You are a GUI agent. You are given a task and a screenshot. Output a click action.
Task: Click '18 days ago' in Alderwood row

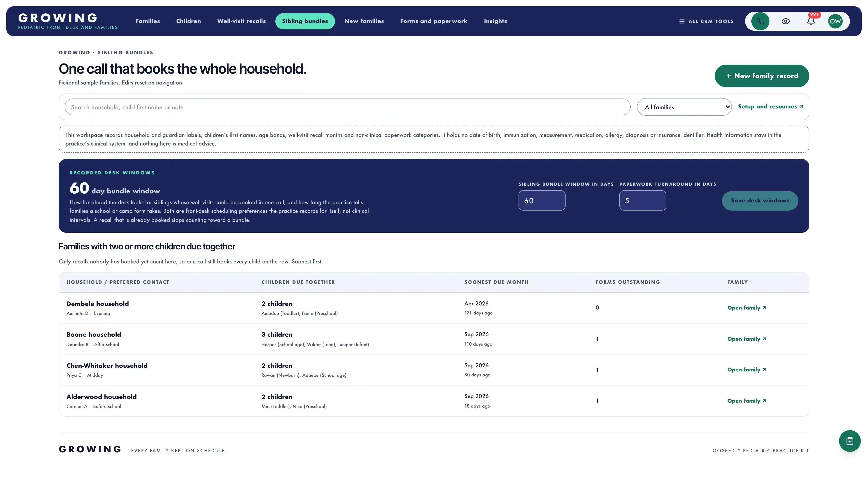click(477, 406)
